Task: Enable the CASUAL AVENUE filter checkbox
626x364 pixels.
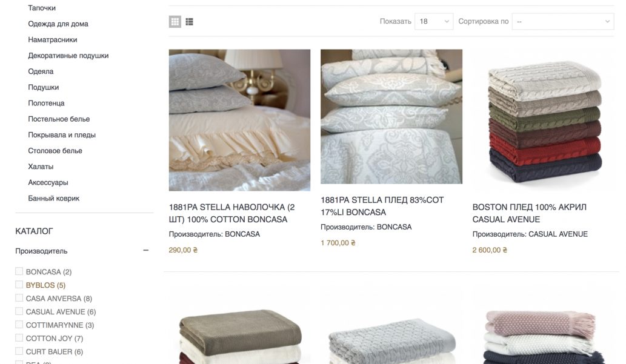Action: coord(19,311)
